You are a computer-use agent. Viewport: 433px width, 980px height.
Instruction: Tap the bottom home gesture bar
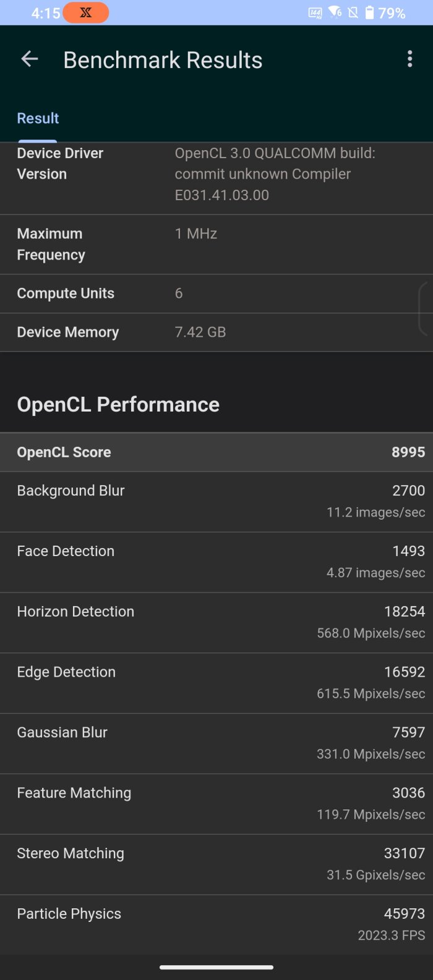tap(216, 968)
